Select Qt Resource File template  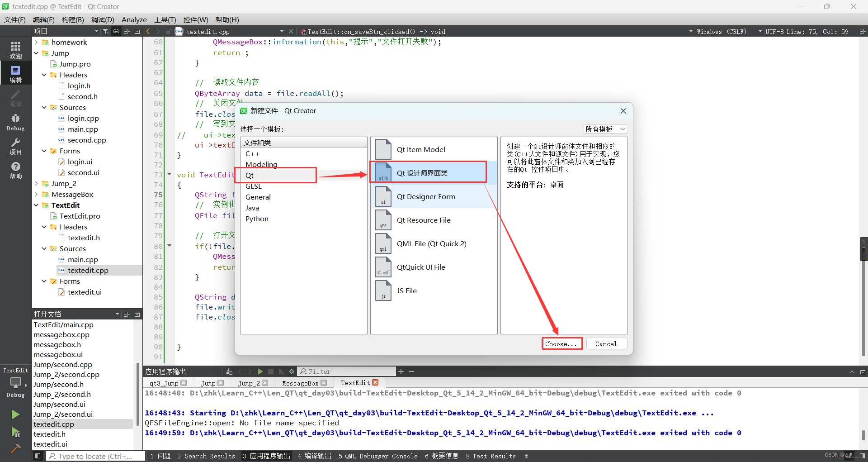coord(434,220)
